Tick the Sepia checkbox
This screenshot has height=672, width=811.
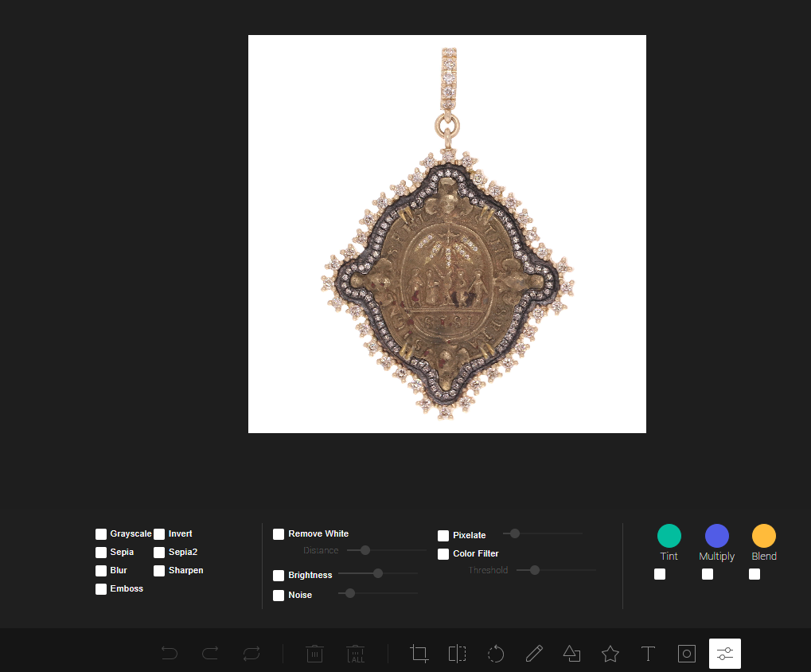tap(101, 553)
